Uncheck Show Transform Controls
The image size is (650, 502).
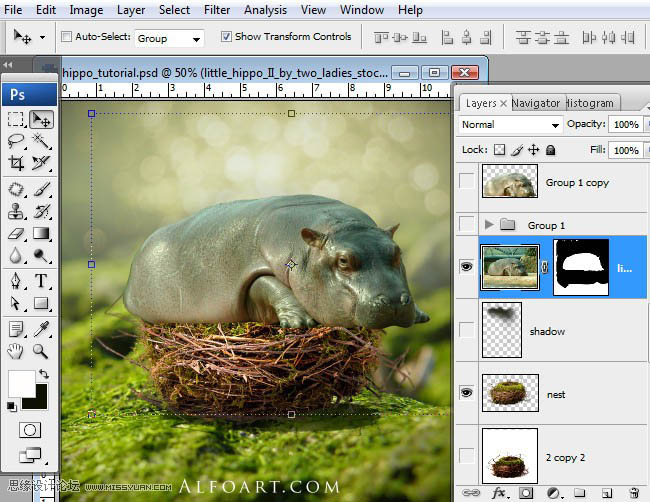click(x=225, y=37)
